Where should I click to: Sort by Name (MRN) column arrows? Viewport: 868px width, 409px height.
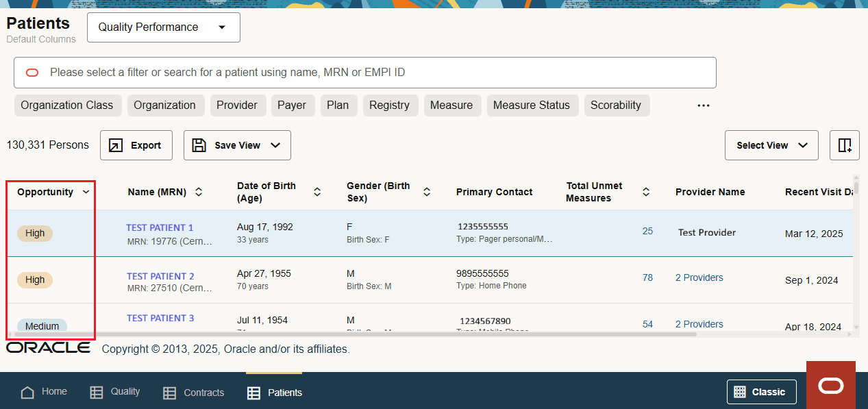point(199,193)
